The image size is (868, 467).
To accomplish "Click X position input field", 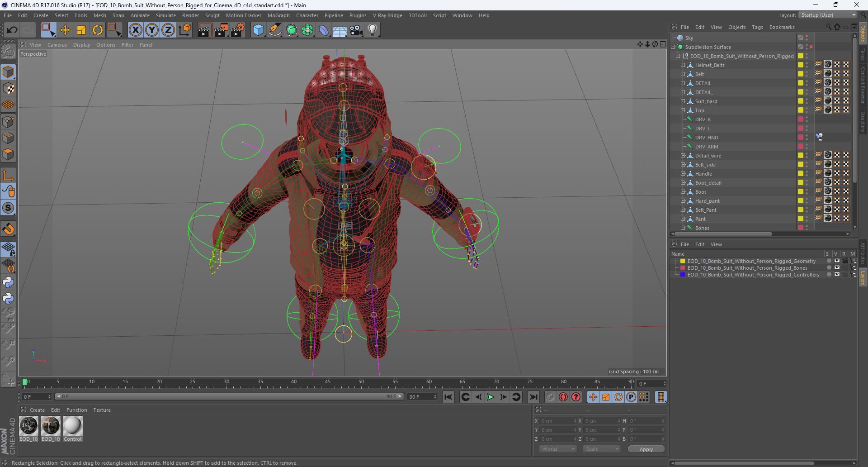I will point(558,421).
